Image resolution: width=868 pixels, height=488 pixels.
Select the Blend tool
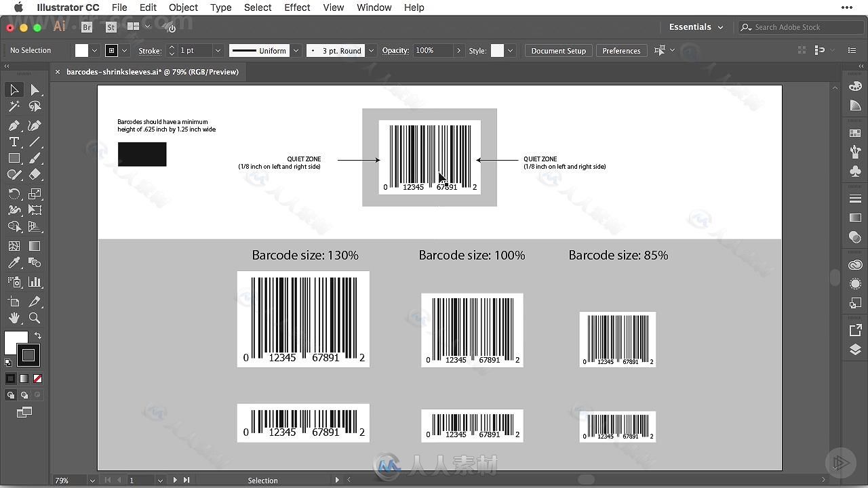tap(35, 262)
